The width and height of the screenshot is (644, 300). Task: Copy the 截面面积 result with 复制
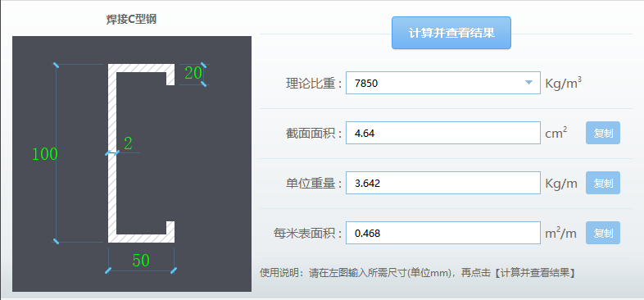(602, 133)
